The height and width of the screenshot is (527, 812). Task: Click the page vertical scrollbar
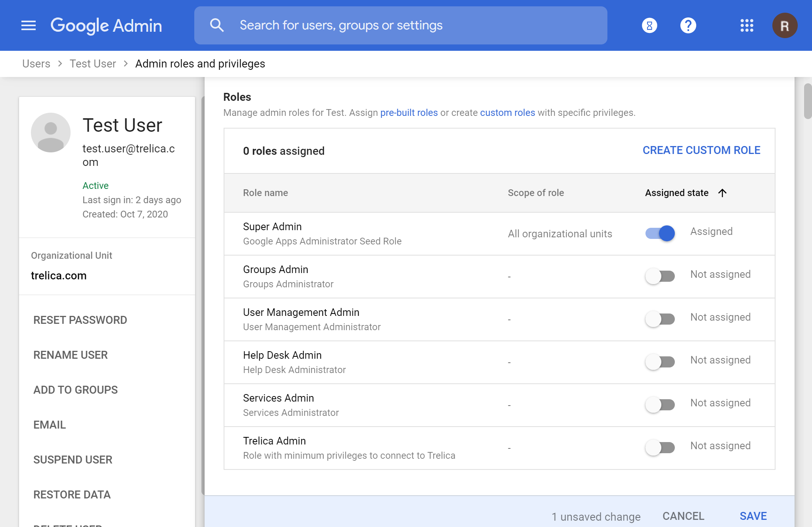[808, 101]
